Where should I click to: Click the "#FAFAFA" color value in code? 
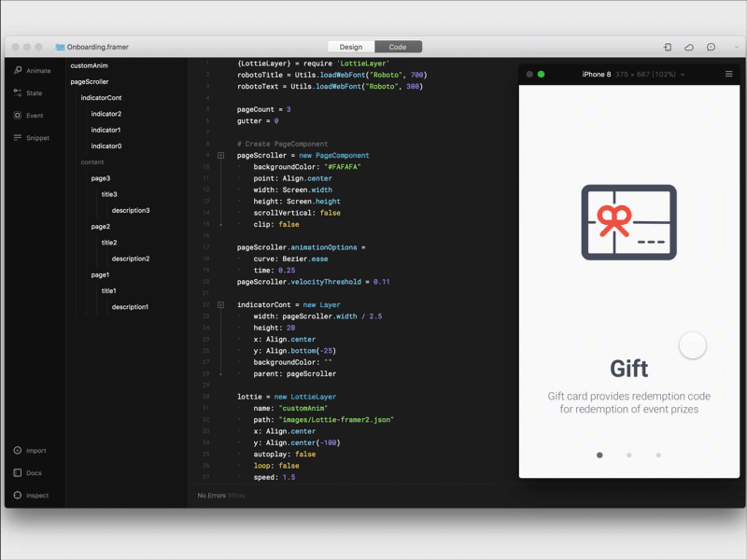click(x=342, y=167)
